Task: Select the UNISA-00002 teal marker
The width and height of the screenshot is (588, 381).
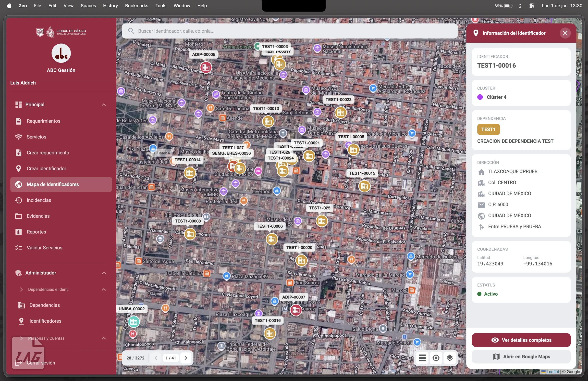Action: tap(134, 322)
